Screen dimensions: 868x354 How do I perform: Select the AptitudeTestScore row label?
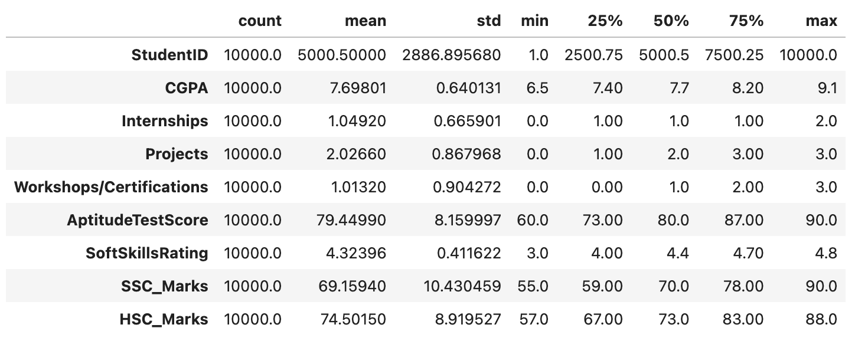[137, 220]
